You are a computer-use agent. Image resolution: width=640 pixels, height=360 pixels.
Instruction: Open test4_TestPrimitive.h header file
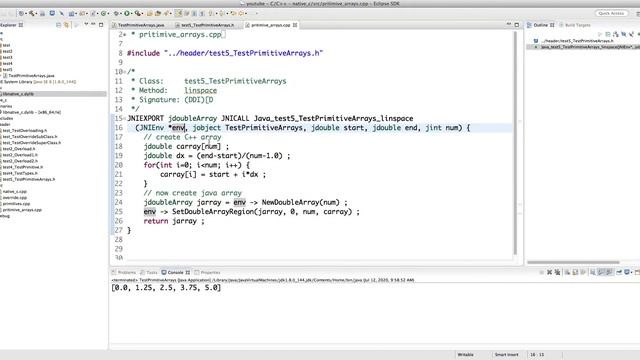(22, 167)
